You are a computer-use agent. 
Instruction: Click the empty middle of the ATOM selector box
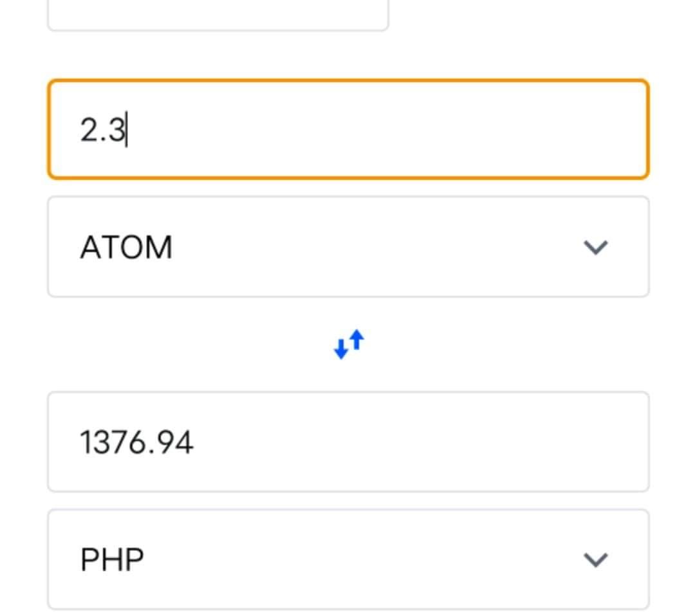click(376, 247)
